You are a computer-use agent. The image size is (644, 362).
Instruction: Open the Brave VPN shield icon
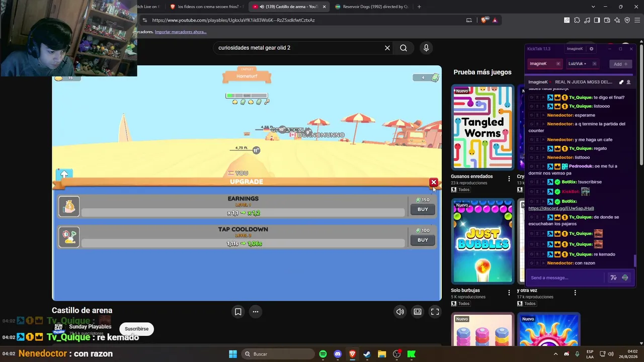coord(627,20)
